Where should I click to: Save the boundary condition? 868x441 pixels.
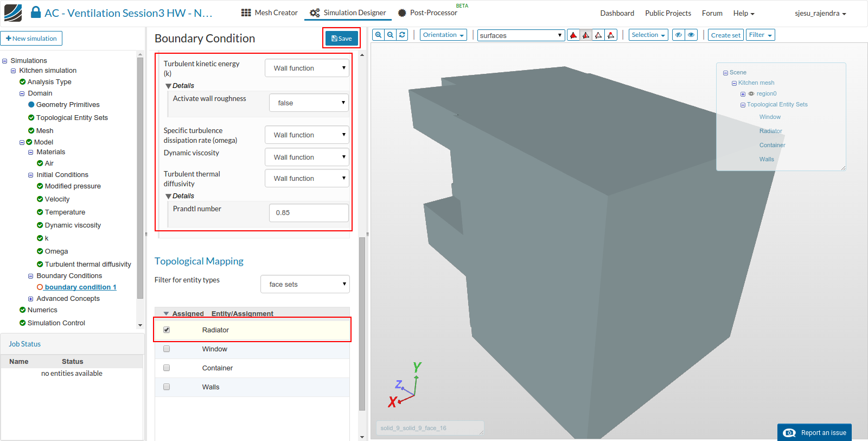(x=341, y=38)
